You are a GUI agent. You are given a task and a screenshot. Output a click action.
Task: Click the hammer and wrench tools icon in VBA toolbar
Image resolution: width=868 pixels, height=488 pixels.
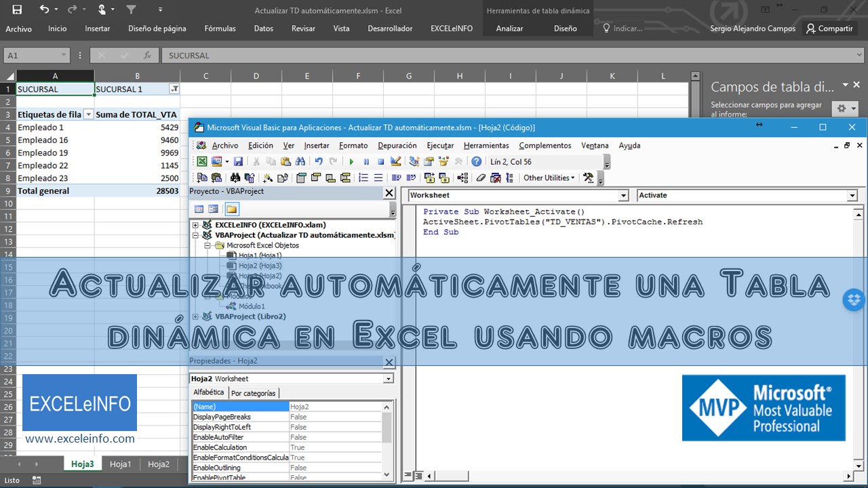coord(588,178)
